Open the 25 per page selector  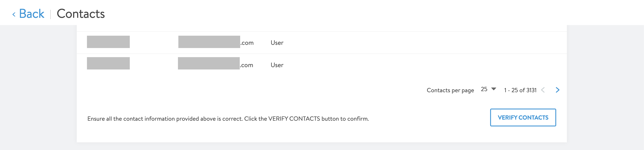pos(488,89)
